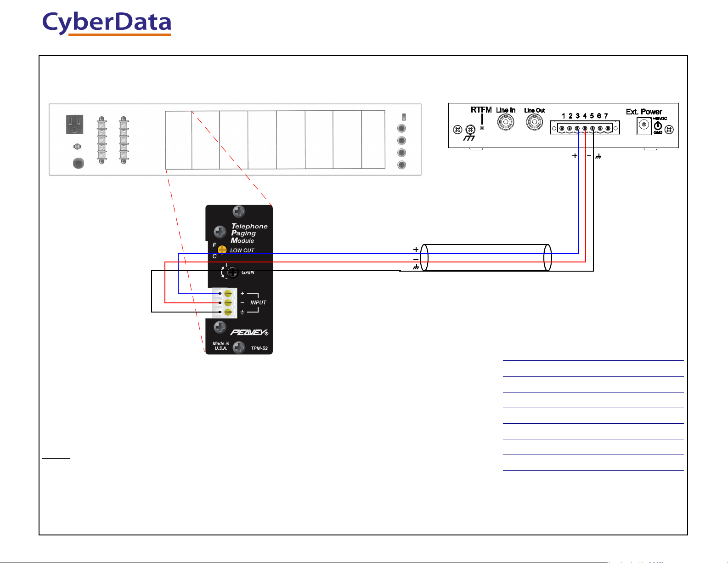Image resolution: width=728 pixels, height=563 pixels.
Task: Click the INPUT minus screw terminal
Action: [227, 302]
